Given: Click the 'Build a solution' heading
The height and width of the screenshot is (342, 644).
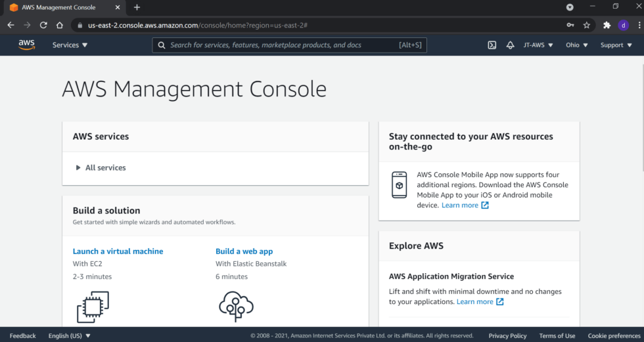Looking at the screenshot, I should click(x=106, y=210).
